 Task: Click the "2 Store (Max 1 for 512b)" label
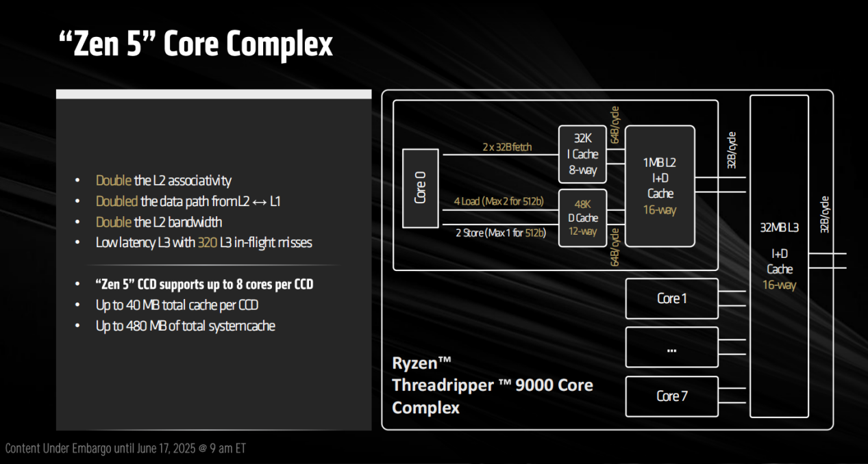(500, 233)
